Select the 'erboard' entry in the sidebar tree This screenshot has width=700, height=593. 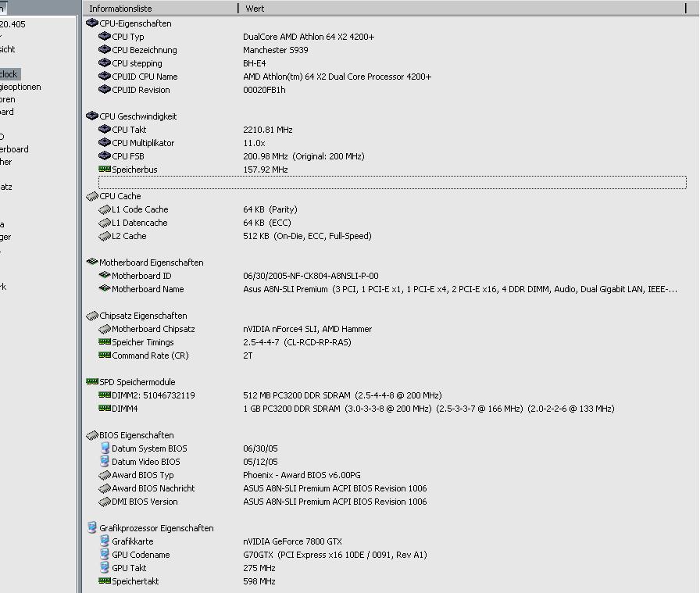coord(14,149)
